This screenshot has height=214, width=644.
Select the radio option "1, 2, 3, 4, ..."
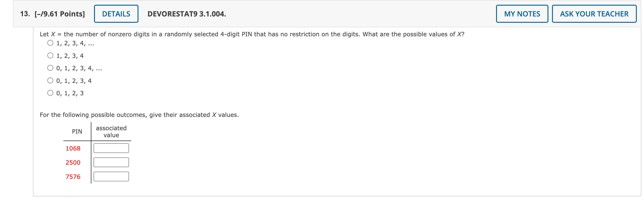pyautogui.click(x=50, y=43)
